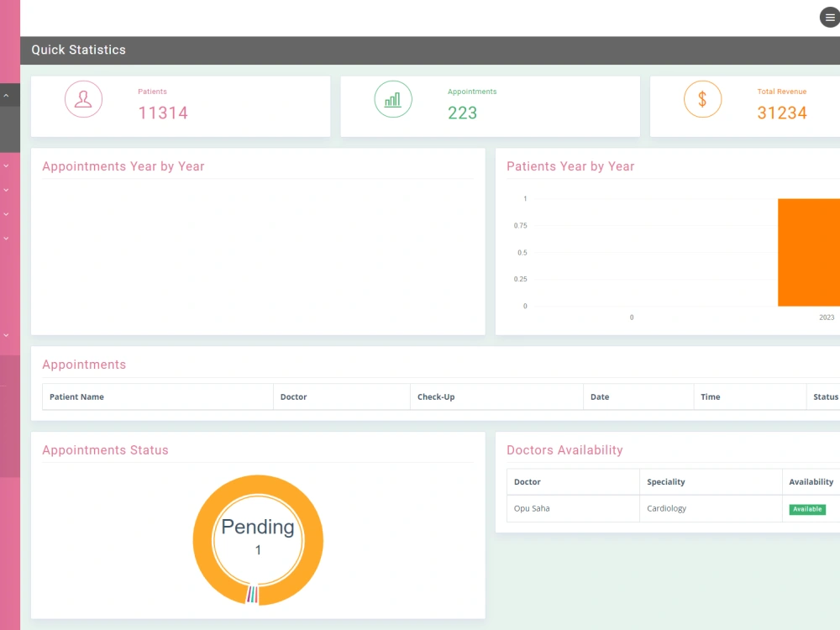The width and height of the screenshot is (840, 630).
Task: Toggle Opu Saha's Available status badge
Action: pos(807,508)
